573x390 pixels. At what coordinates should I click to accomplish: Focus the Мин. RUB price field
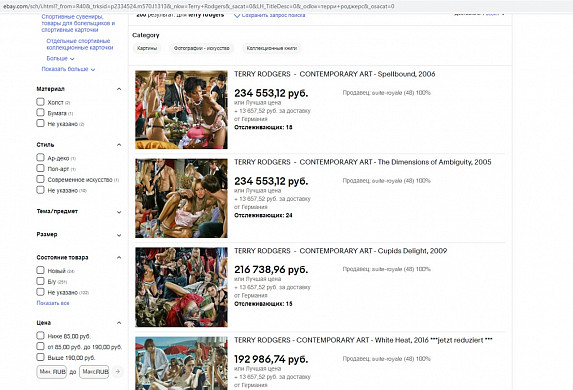click(x=52, y=372)
